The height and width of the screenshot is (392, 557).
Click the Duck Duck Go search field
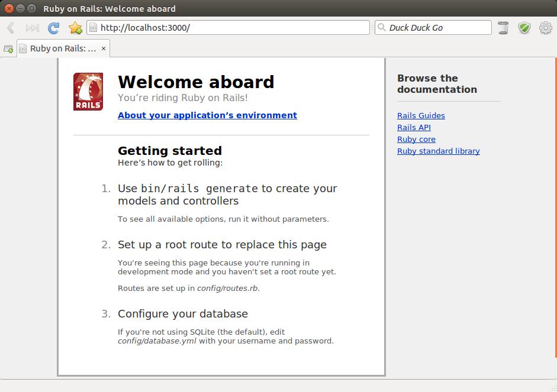(433, 28)
